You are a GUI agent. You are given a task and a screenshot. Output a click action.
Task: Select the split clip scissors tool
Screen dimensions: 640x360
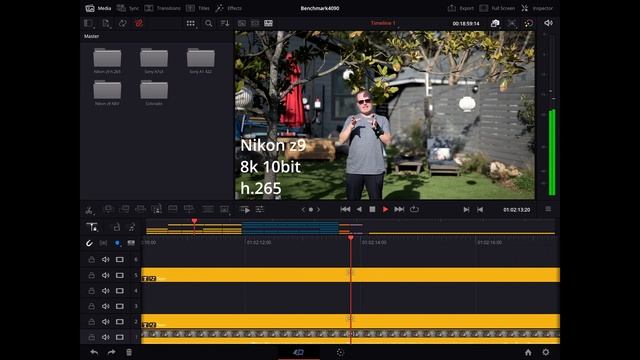coord(89,210)
